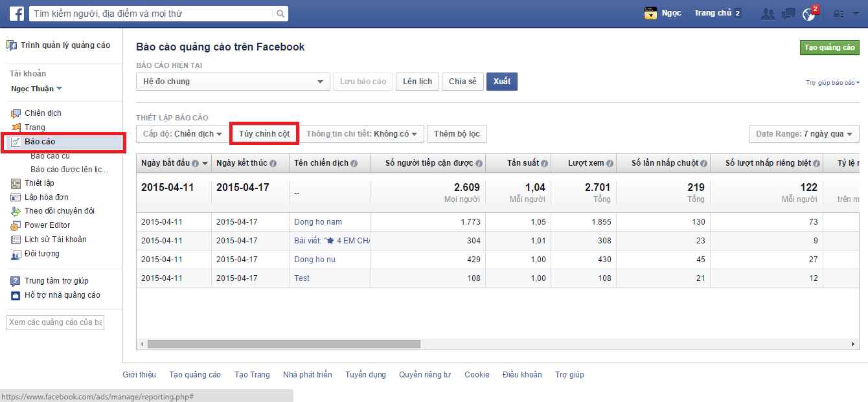Click the Facebook search input field
This screenshot has width=868, height=402.
[x=152, y=14]
